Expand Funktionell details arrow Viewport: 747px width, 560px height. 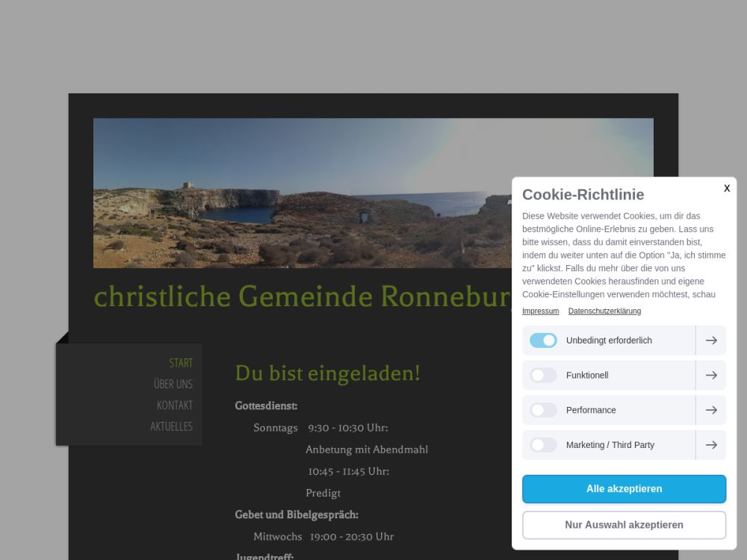pyautogui.click(x=711, y=376)
